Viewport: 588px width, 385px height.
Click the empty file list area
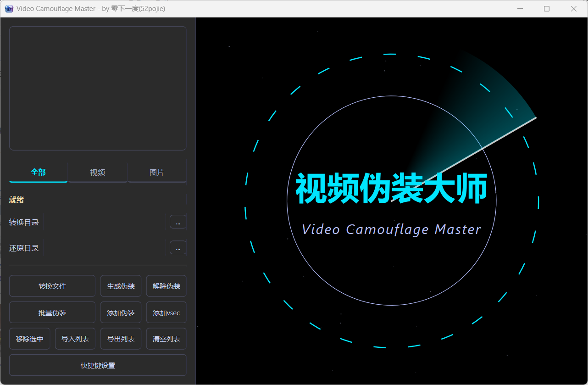click(97, 87)
